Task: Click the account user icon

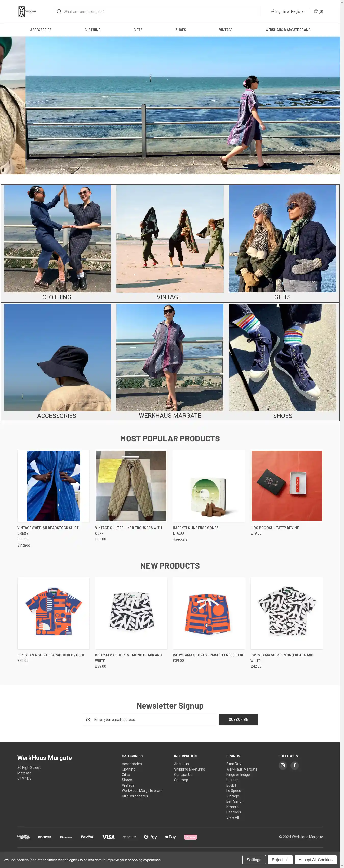Action: [x=272, y=11]
